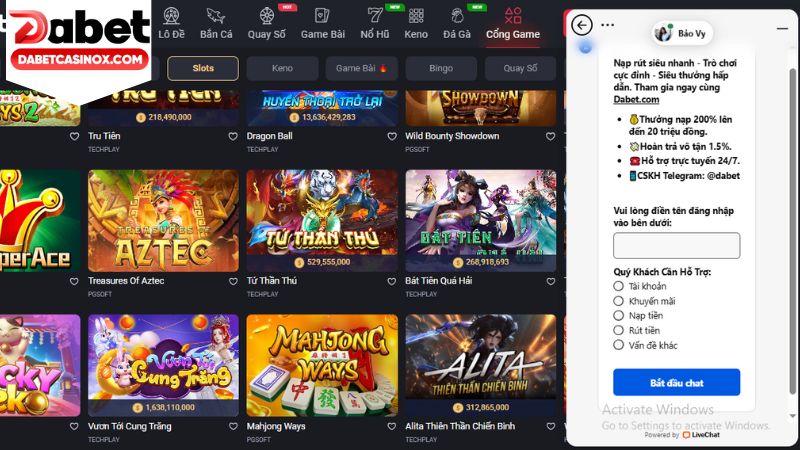Click the Tru Tiên game title
The width and height of the screenshot is (800, 450).
click(x=104, y=136)
